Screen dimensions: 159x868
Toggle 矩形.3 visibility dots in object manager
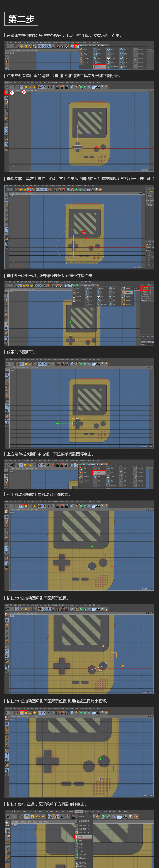152,288
